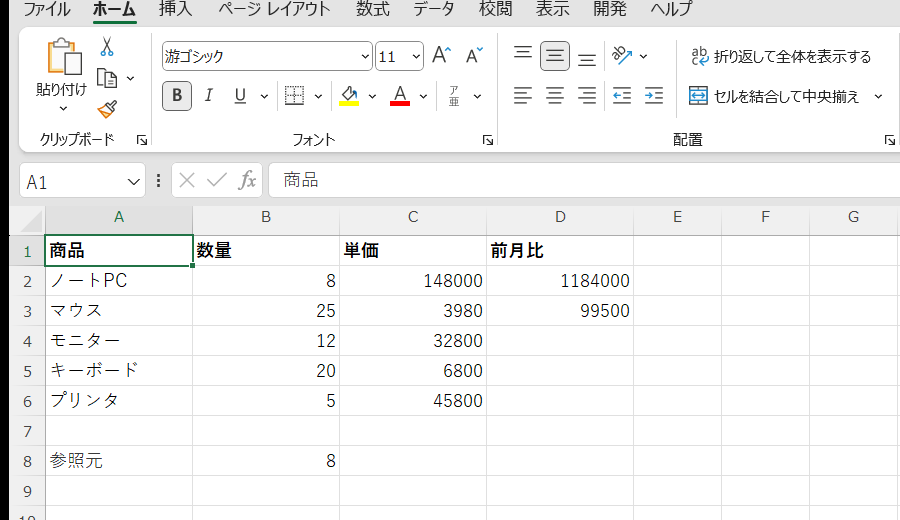Cancel formula entry with X icon
The image size is (900, 520).
tap(187, 180)
